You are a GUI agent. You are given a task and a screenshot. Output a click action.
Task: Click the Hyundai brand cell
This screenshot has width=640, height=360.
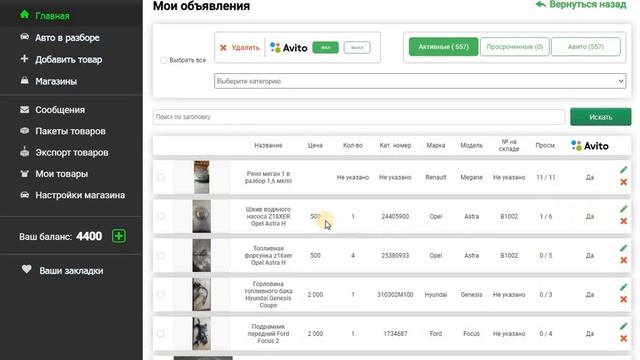pos(436,294)
